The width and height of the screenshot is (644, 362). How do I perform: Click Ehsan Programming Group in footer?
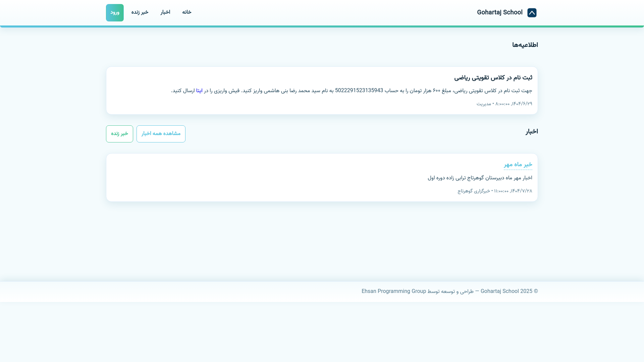point(393,291)
